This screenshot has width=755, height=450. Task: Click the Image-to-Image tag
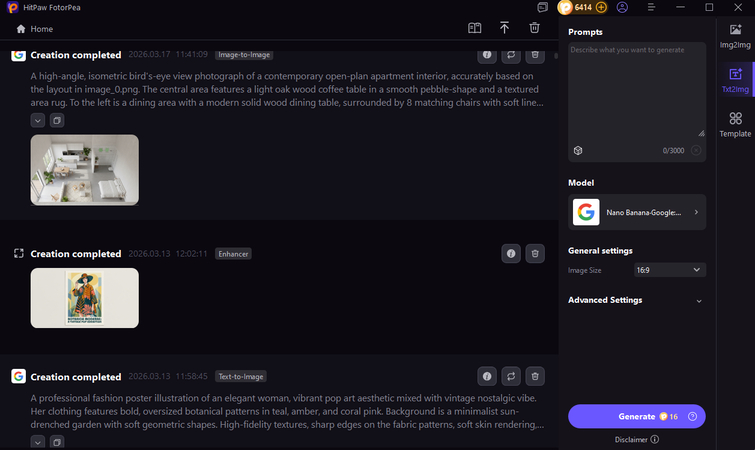[x=244, y=55]
